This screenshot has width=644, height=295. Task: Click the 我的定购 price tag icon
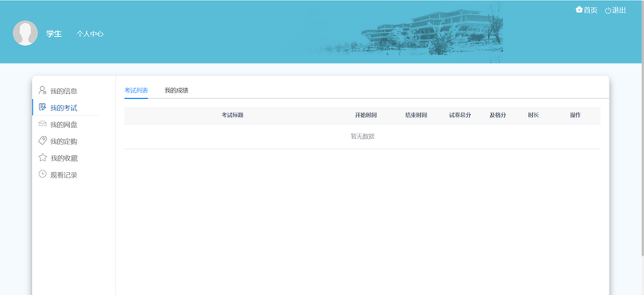click(43, 141)
